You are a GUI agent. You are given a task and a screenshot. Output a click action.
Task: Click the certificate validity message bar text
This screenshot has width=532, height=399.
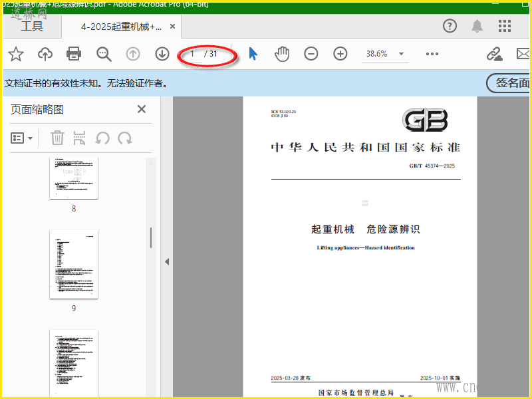click(x=86, y=83)
